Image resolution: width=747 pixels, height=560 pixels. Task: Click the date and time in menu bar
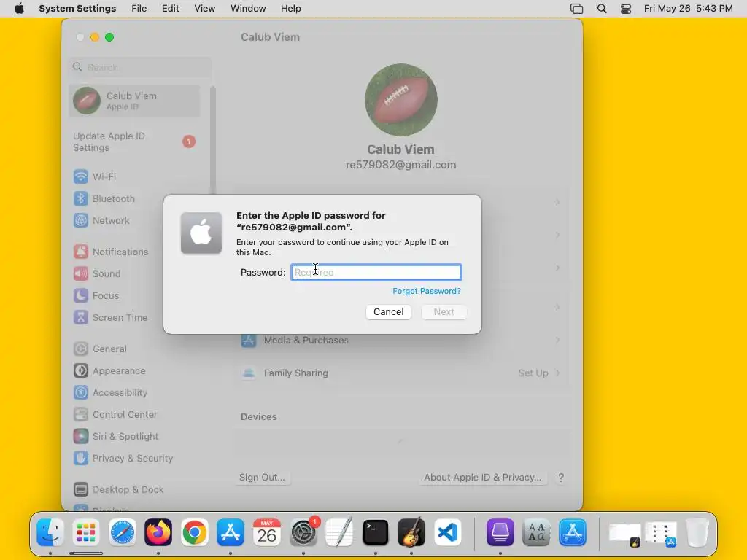coord(688,9)
